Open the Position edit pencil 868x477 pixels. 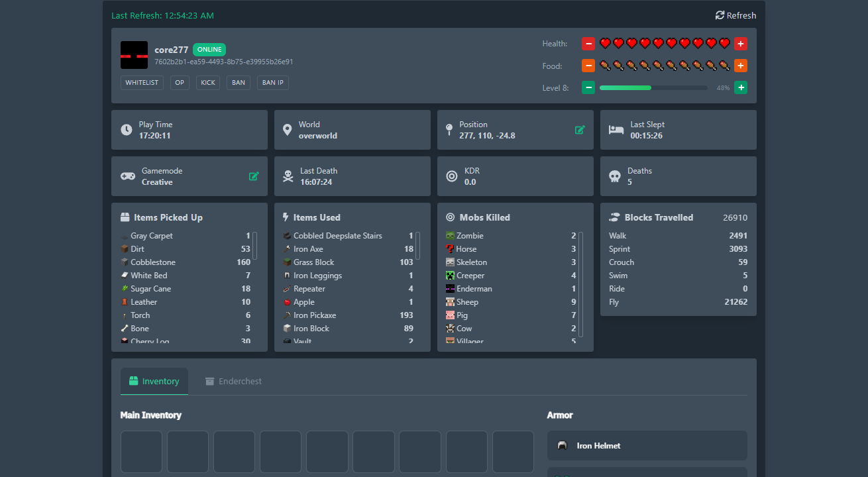(x=581, y=130)
